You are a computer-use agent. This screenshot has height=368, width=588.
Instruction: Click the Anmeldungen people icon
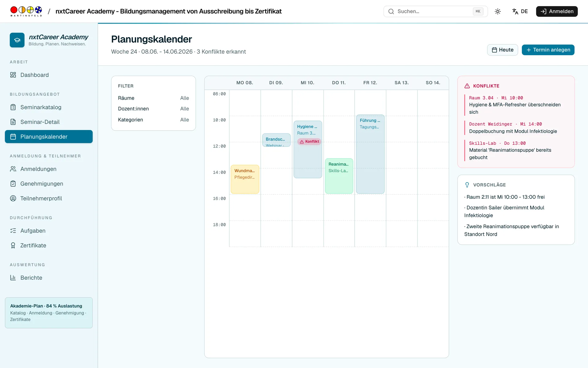click(x=13, y=169)
